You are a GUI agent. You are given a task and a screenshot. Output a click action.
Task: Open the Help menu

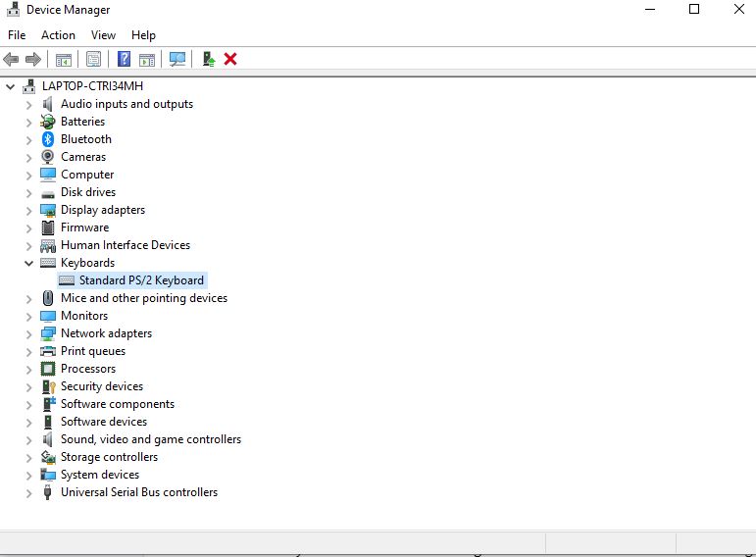(x=143, y=35)
